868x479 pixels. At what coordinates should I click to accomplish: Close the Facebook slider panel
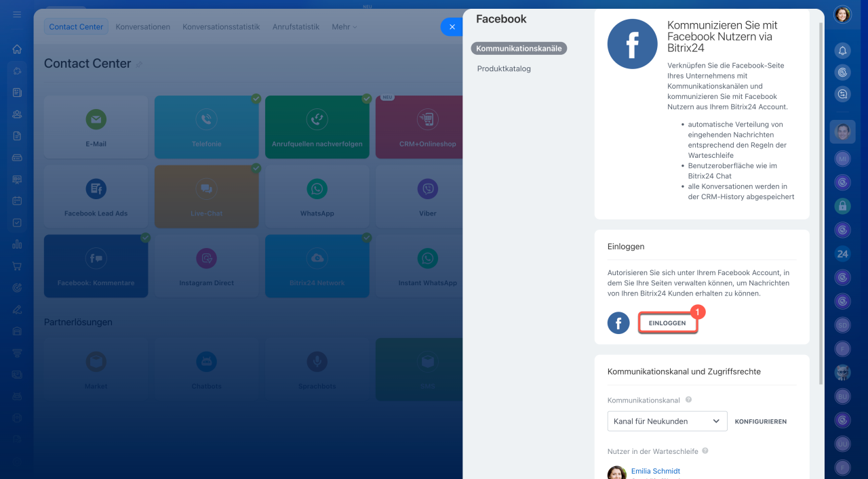point(452,27)
